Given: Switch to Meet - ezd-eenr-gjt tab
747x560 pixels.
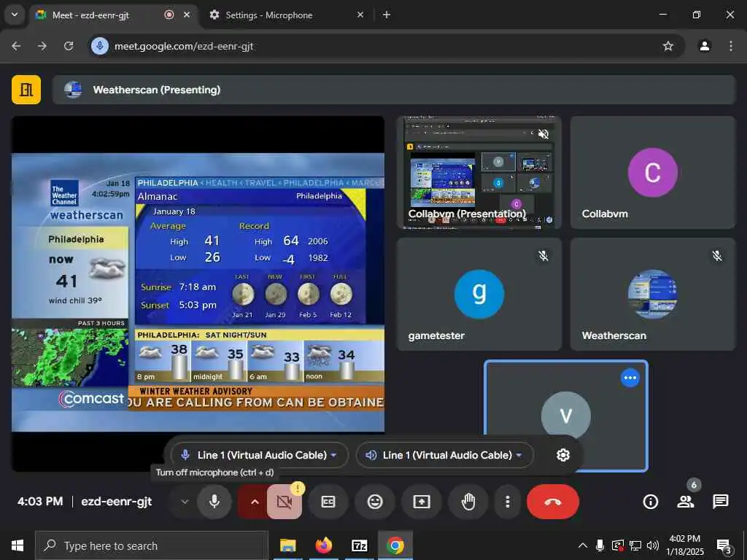Looking at the screenshot, I should pyautogui.click(x=115, y=15).
